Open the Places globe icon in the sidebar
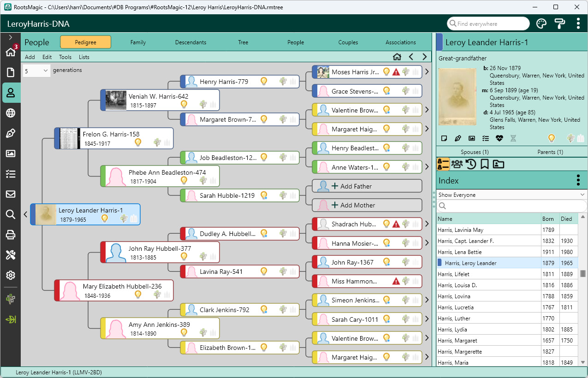The width and height of the screenshot is (588, 378). tap(11, 113)
